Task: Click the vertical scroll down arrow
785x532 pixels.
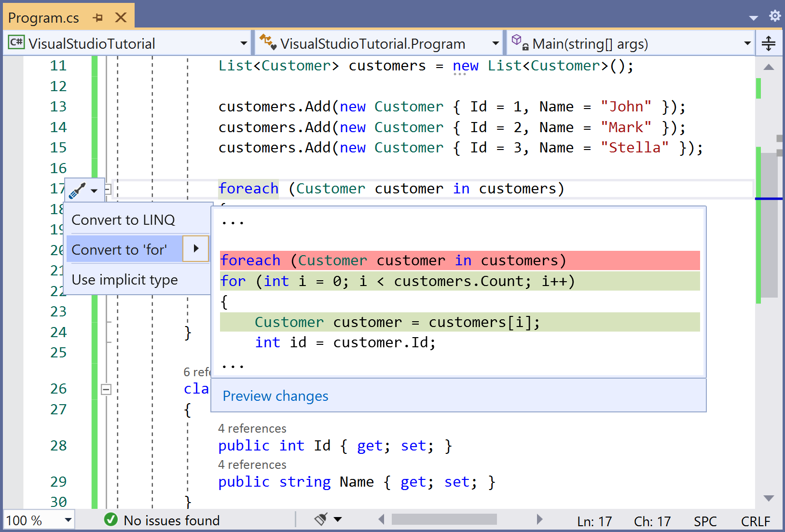Action: 769,498
